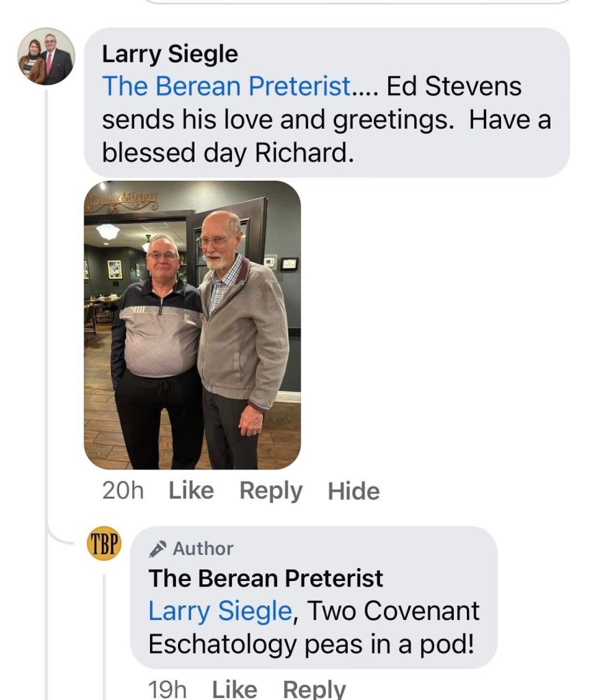Open The Berean Preterist reply author name

coord(266,578)
